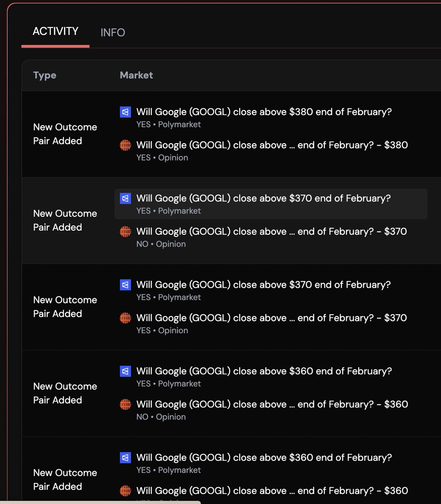
Task: Click the Type column header
Action: [x=45, y=75]
